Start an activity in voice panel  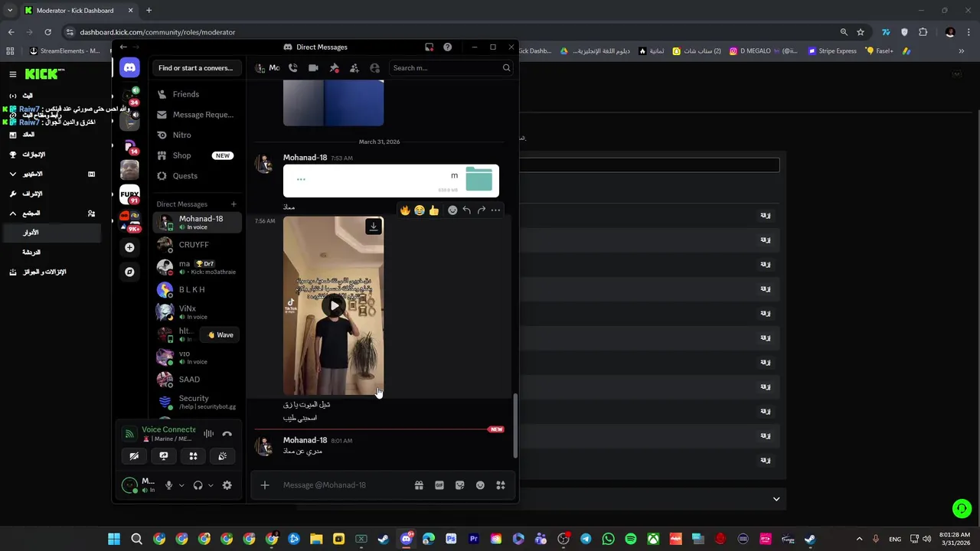point(193,456)
